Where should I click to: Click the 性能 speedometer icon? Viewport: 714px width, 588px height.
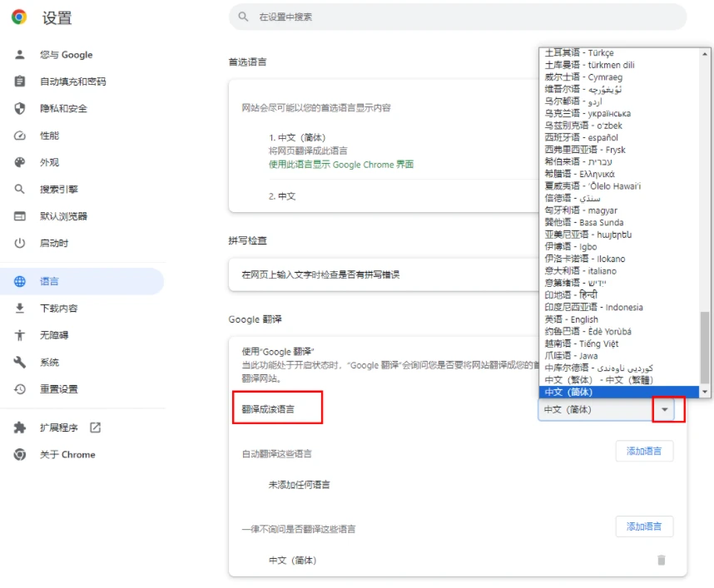[x=20, y=136]
